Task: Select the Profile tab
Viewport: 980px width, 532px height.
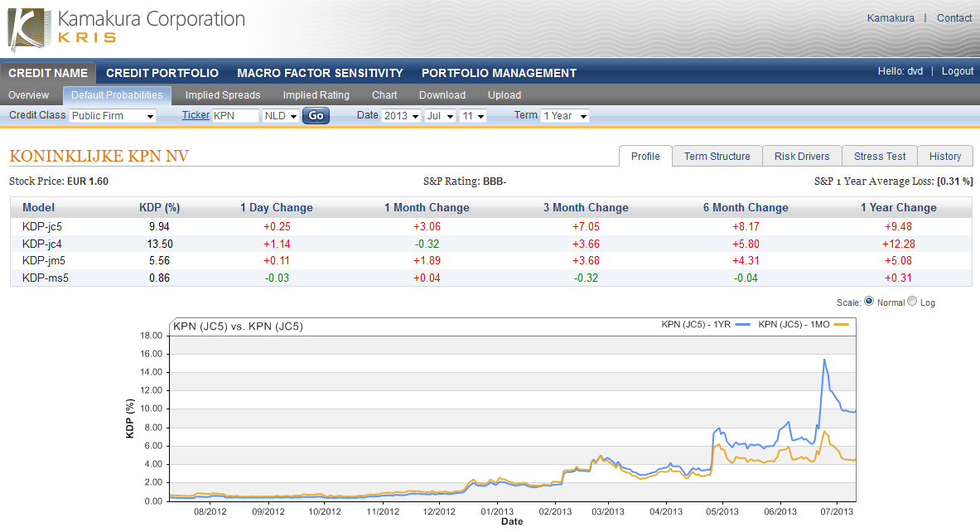Action: (x=645, y=157)
